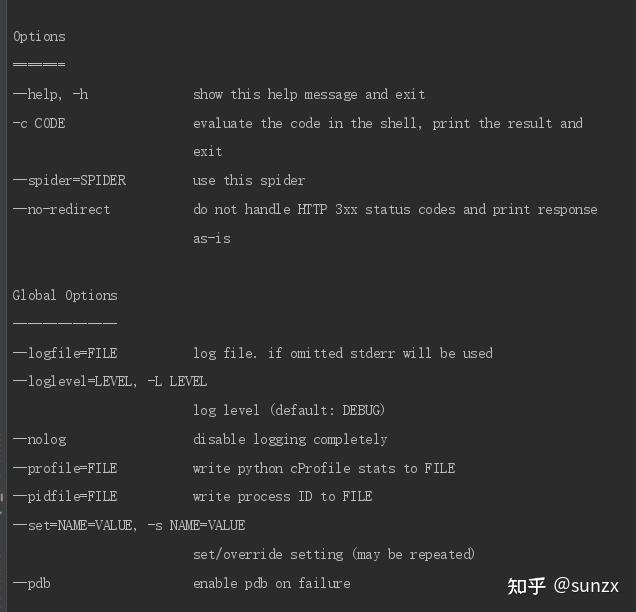Click the --no-redirect option text
The width and height of the screenshot is (636, 612).
click(61, 210)
